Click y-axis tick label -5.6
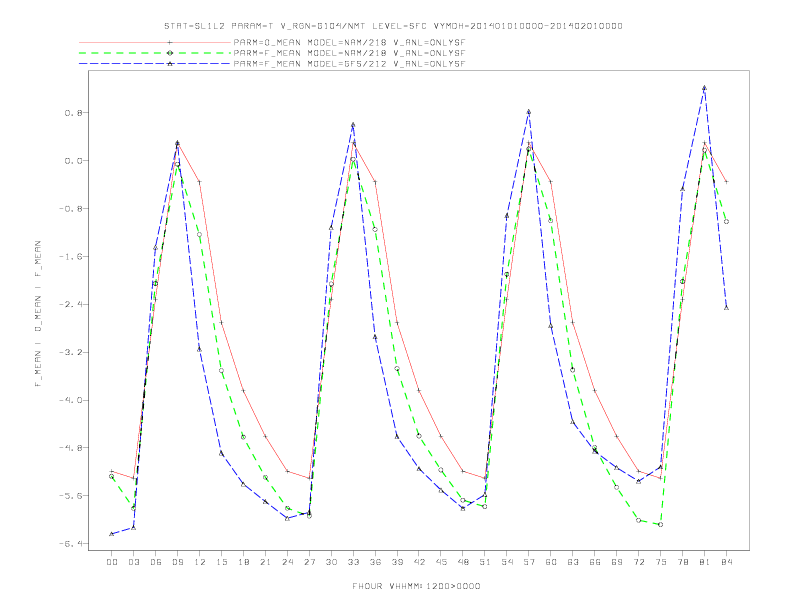Screen dimensions: 792x612 pos(70,496)
